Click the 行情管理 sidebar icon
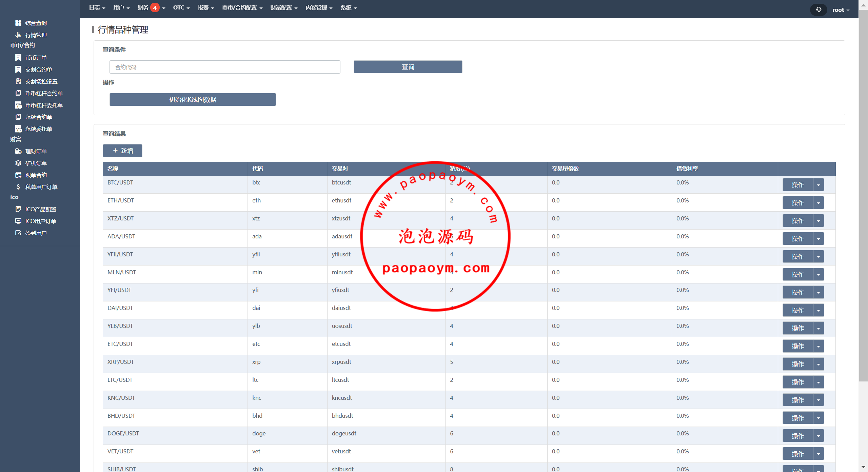The width and height of the screenshot is (868, 472). pyautogui.click(x=18, y=35)
